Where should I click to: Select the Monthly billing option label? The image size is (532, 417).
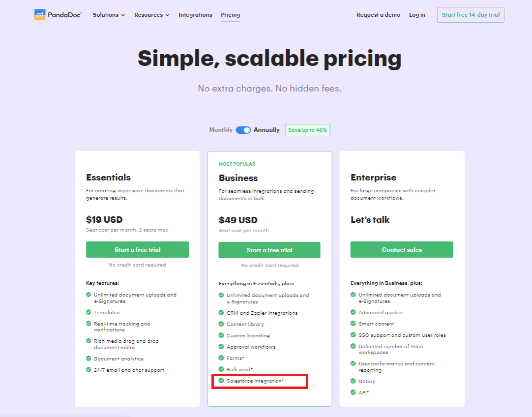(221, 130)
